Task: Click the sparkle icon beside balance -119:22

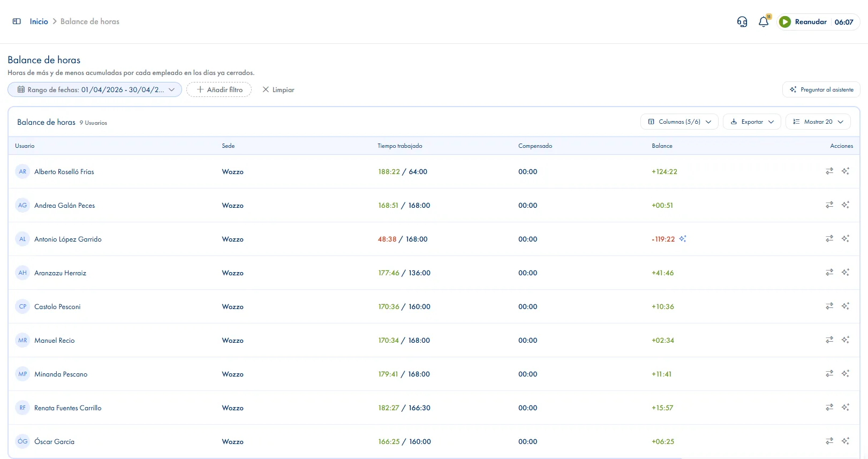Action: tap(683, 239)
